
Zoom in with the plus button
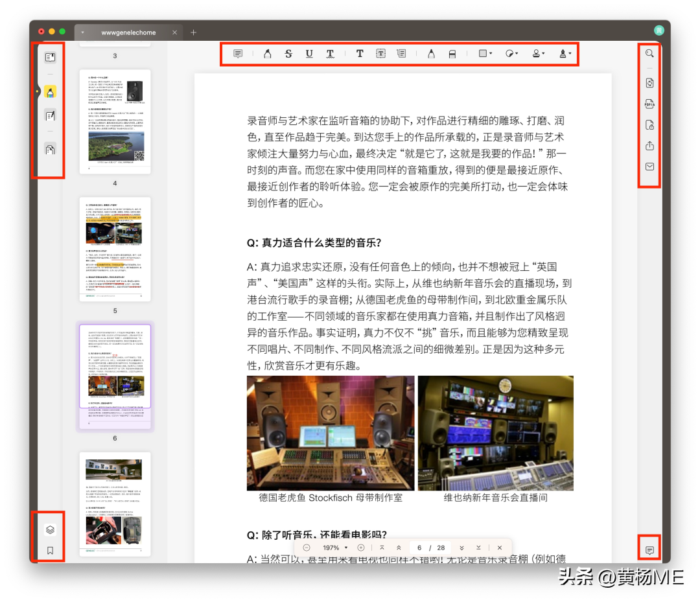click(361, 548)
